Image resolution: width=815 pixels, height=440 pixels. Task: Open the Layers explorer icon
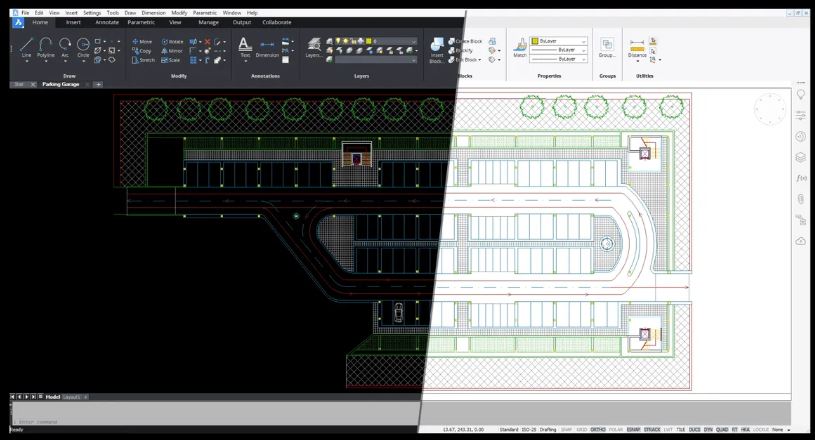click(313, 47)
